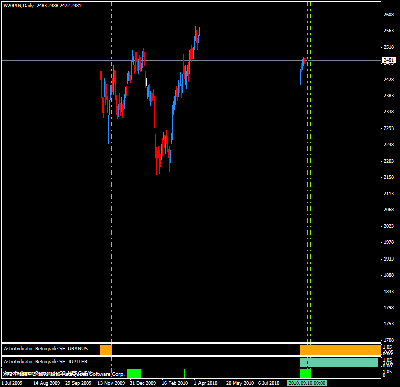Click the '14 Aug 2009' date on time axis

click(x=46, y=383)
